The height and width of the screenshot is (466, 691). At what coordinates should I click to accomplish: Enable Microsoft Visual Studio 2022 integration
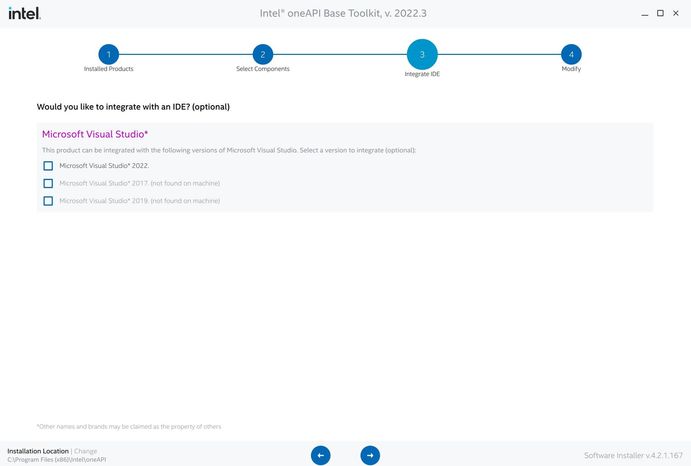pos(48,166)
